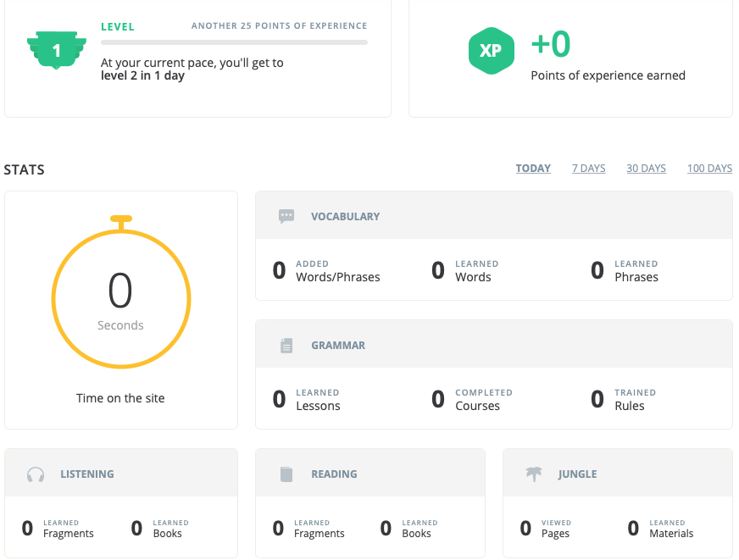
Task: Show stats for 30 DAYS
Action: [646, 169]
